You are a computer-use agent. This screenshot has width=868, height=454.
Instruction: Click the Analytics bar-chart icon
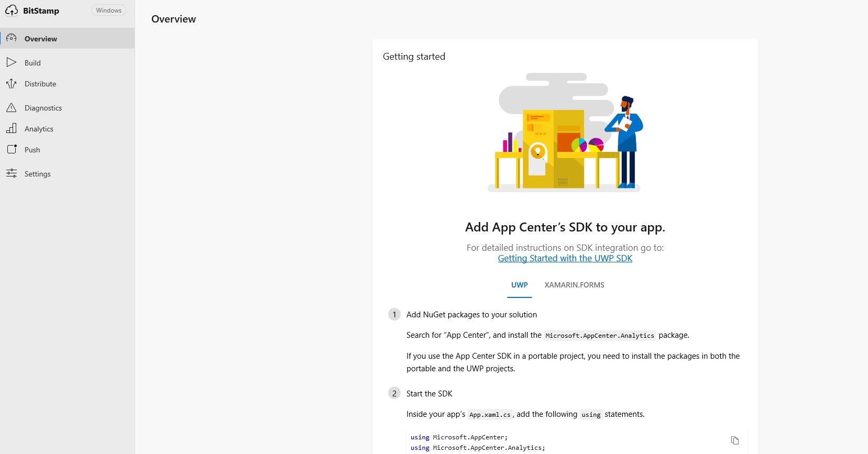[12, 128]
